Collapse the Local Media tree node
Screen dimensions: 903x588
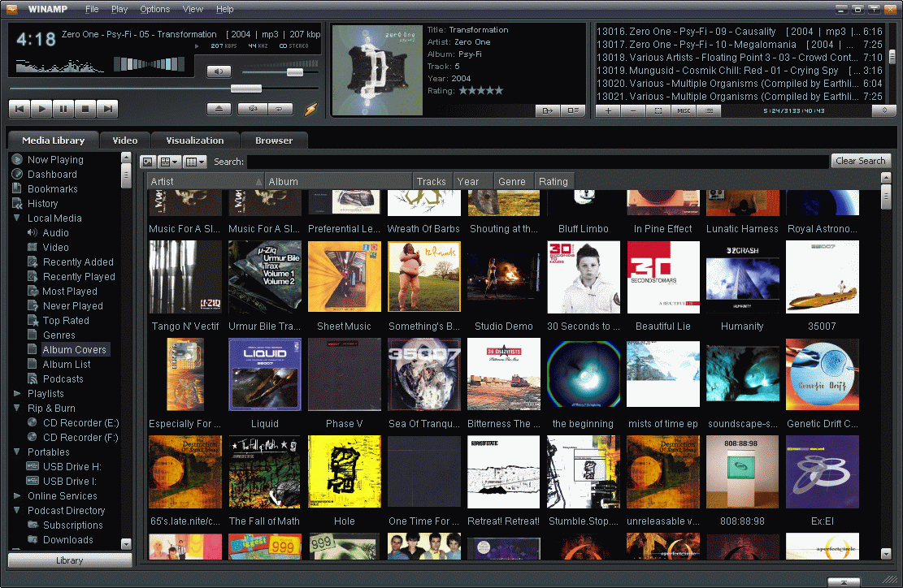[x=17, y=218]
